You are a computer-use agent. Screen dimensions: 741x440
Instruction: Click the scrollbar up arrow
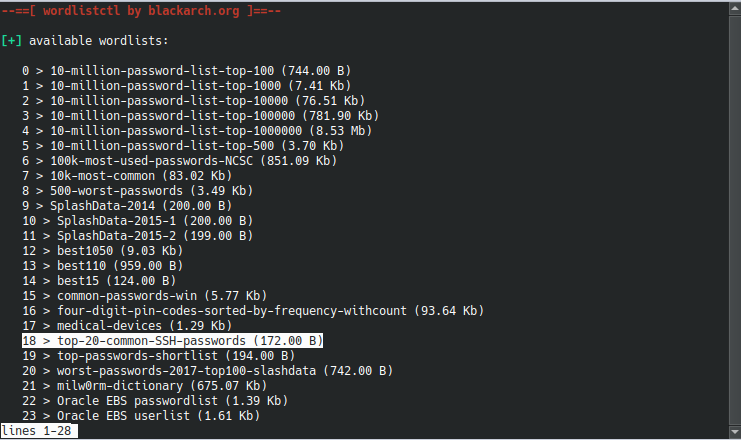coord(735,9)
